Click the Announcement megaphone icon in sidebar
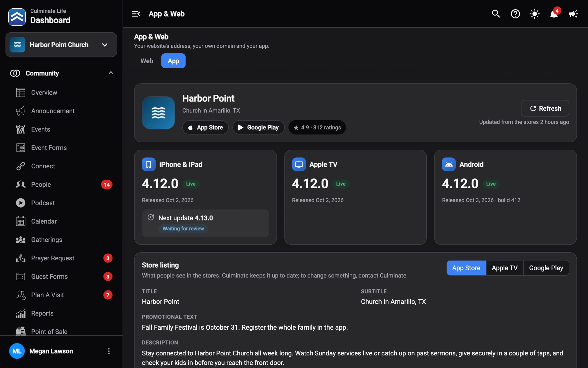The height and width of the screenshot is (368, 588). tap(21, 111)
